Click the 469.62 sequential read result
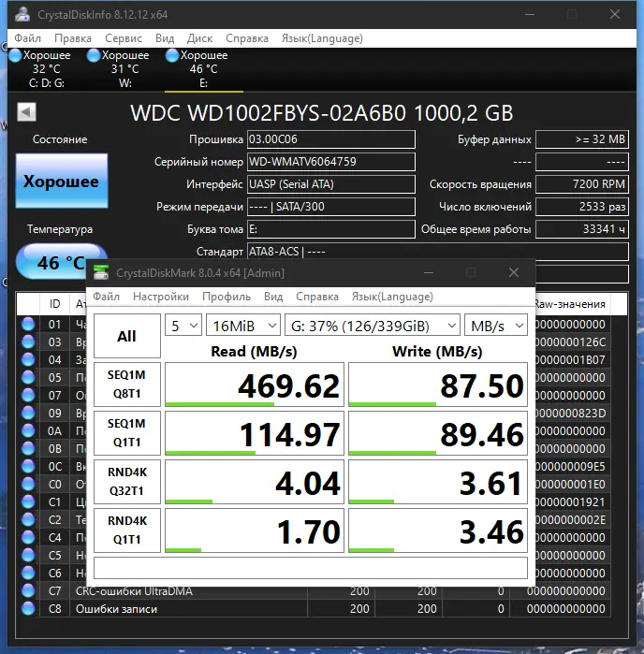This screenshot has width=644, height=654. [x=255, y=385]
